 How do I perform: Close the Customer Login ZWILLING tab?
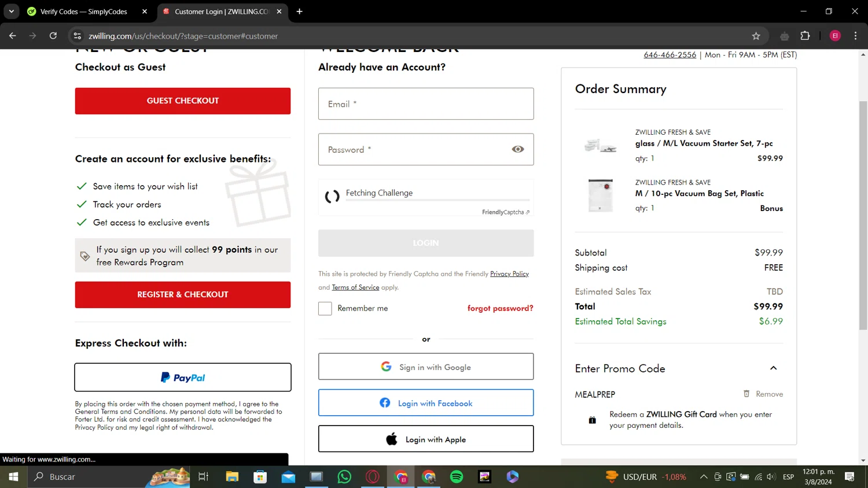279,12
